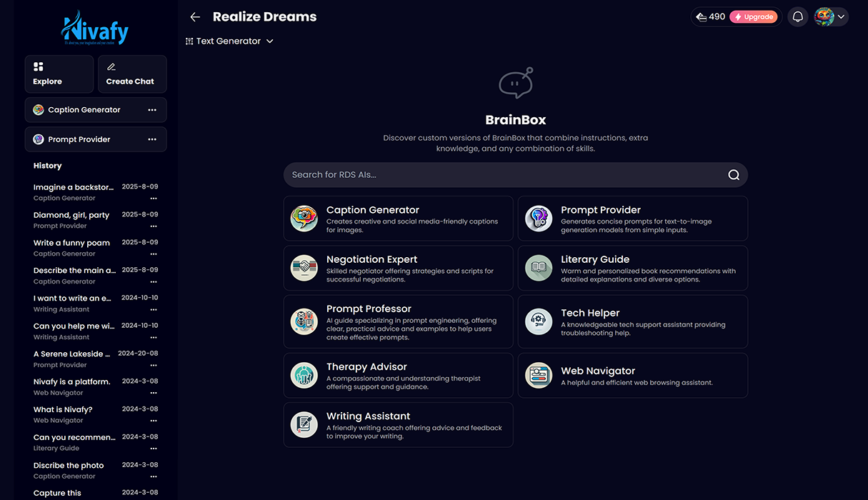Open the Negotiation Expert card
The width and height of the screenshot is (868, 500).
click(x=398, y=268)
